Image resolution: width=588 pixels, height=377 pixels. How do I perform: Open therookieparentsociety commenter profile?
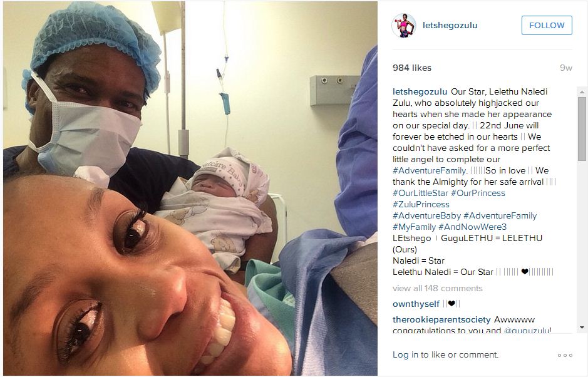[x=441, y=319]
